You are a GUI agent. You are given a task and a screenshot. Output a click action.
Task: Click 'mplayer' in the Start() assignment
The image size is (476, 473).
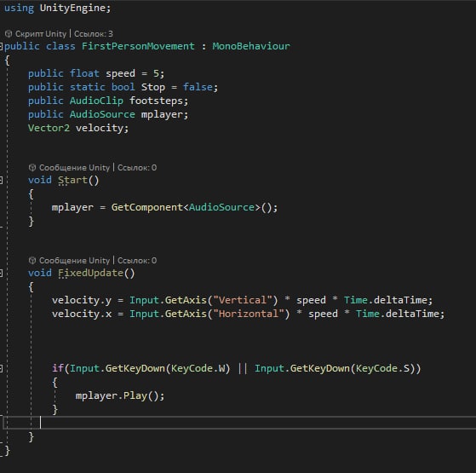pyautogui.click(x=72, y=207)
